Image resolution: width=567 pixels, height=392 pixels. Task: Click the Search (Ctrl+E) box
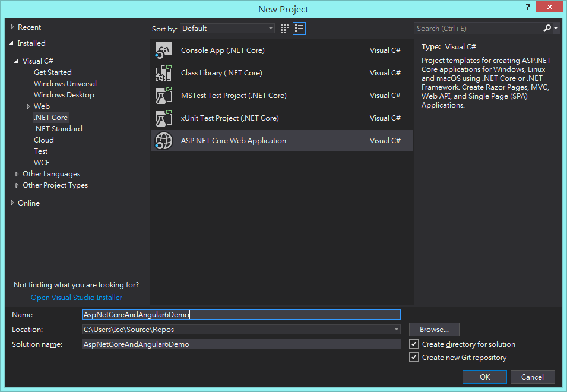[478, 28]
